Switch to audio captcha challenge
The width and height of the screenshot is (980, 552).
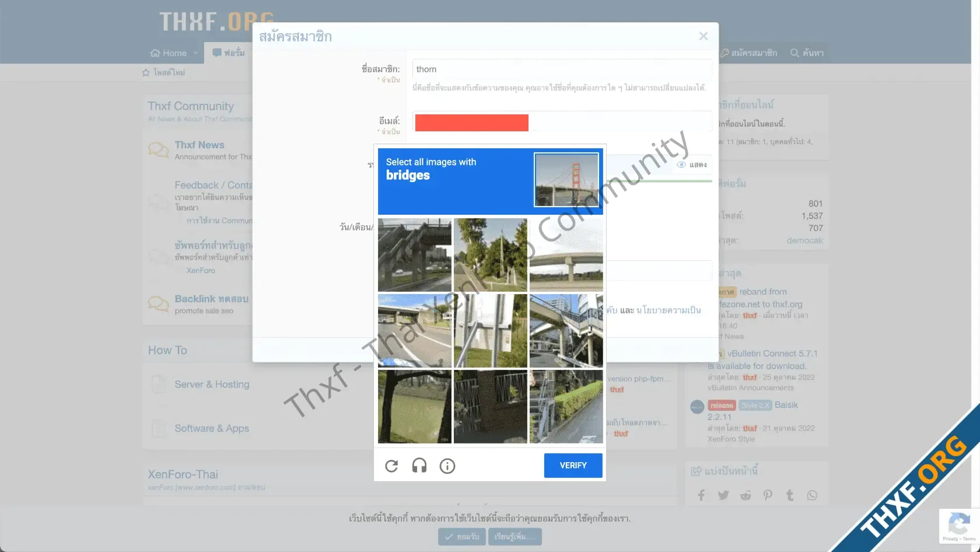click(x=419, y=466)
